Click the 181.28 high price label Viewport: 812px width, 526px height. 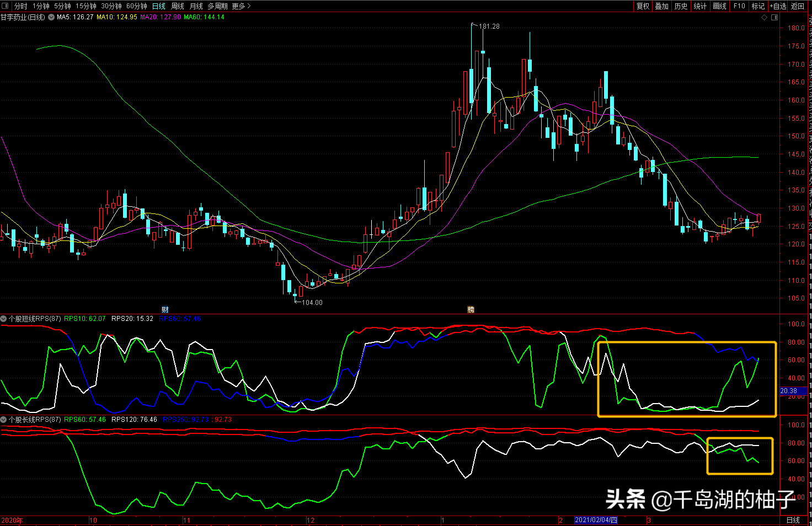(x=489, y=26)
